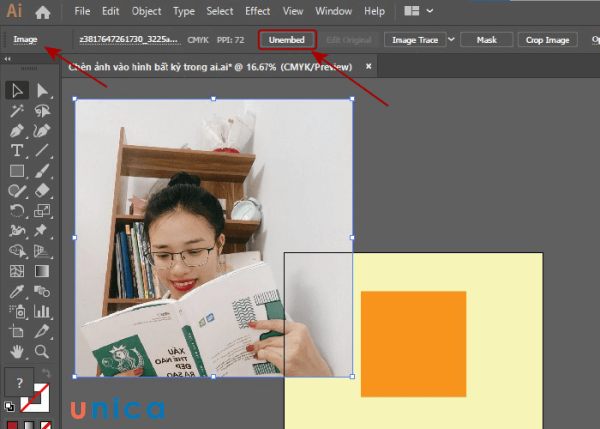The height and width of the screenshot is (429, 600).
Task: Click the Home icon
Action: point(42,13)
